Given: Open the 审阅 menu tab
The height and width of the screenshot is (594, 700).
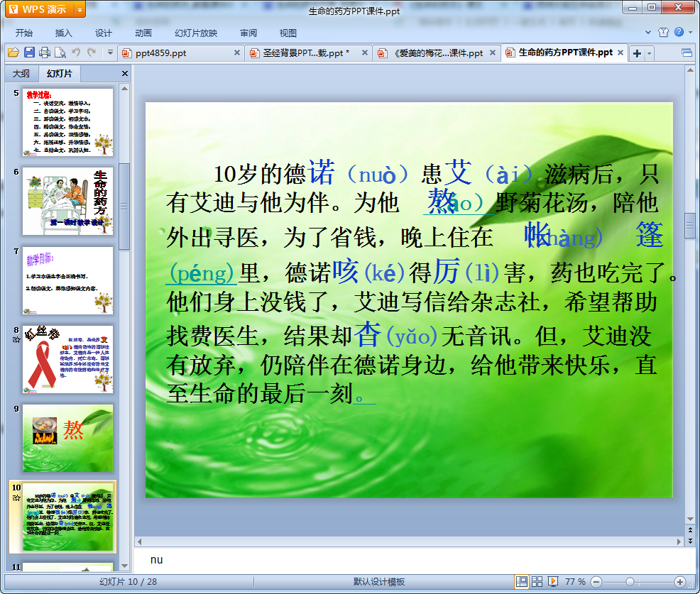Looking at the screenshot, I should click(x=248, y=33).
